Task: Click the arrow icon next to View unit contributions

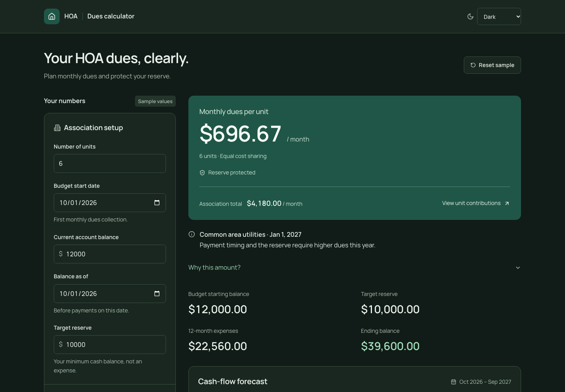Action: click(507, 203)
